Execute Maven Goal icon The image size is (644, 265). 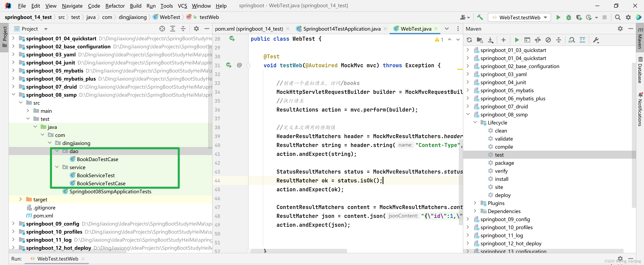[527, 40]
